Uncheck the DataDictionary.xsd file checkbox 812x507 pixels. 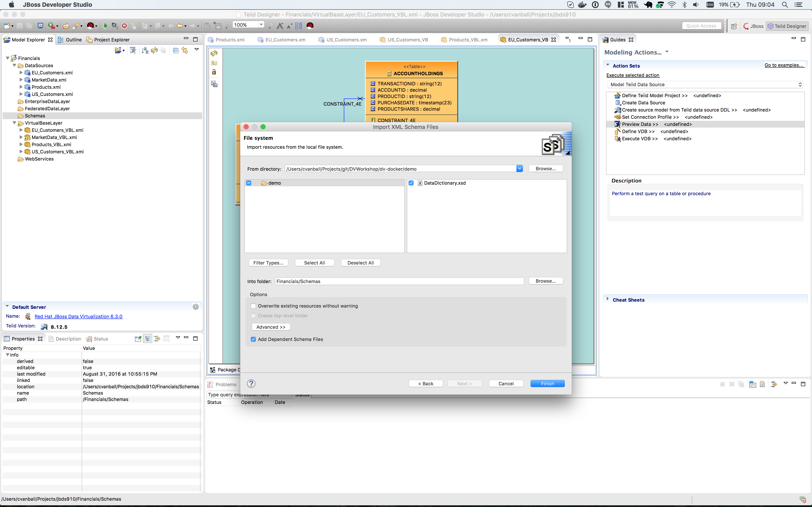[x=411, y=183]
